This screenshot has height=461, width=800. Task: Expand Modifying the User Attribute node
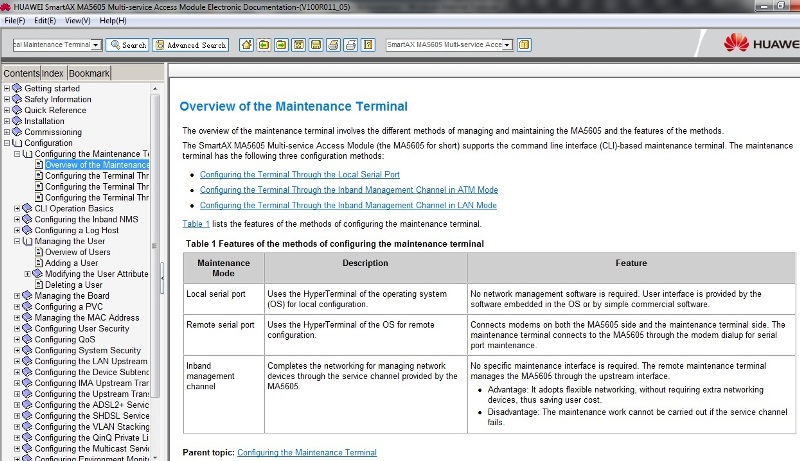pyautogui.click(x=28, y=274)
